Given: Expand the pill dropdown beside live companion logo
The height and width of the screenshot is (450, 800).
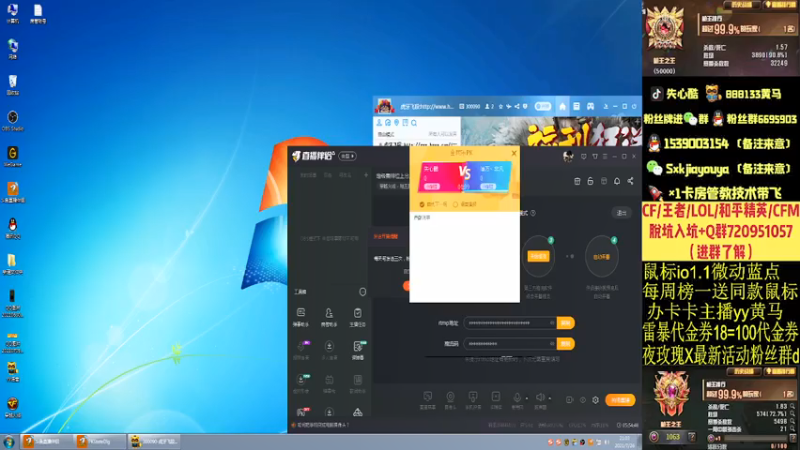Looking at the screenshot, I should (347, 156).
